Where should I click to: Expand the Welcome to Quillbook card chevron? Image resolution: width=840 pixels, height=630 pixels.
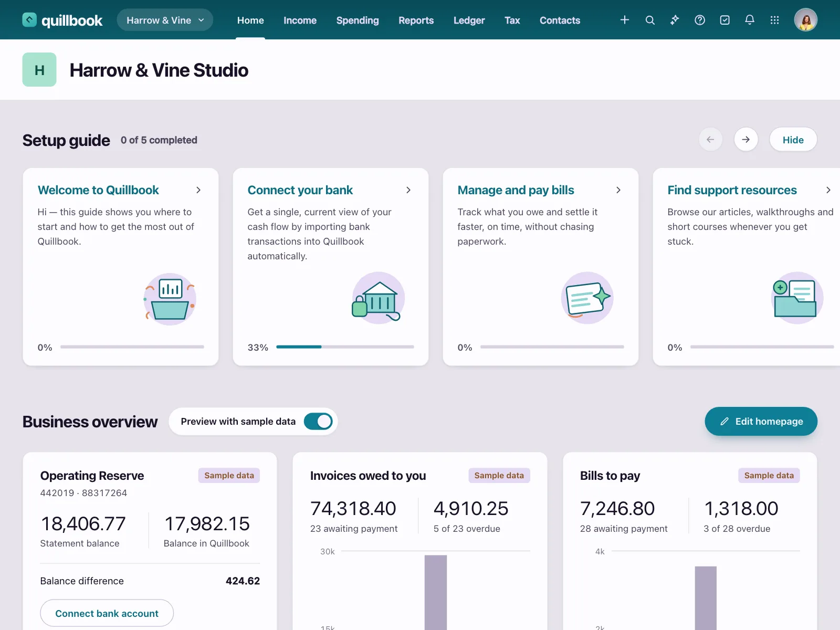pyautogui.click(x=198, y=190)
